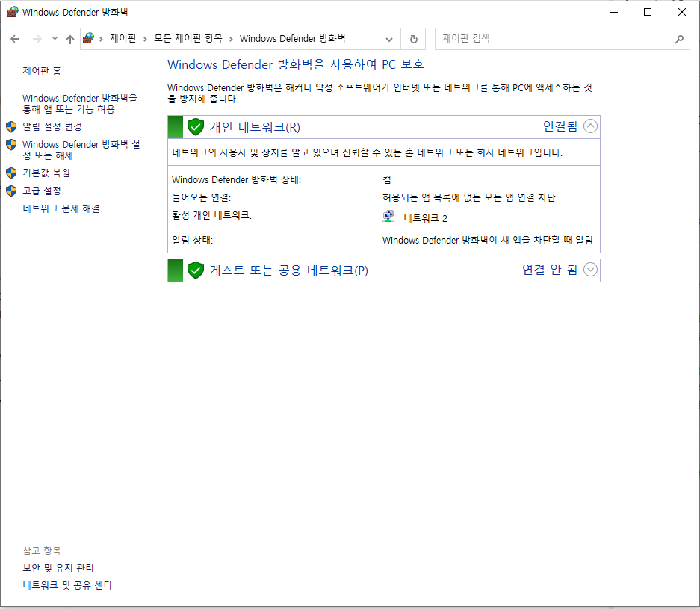Refresh the page with refresh button

pos(413,39)
